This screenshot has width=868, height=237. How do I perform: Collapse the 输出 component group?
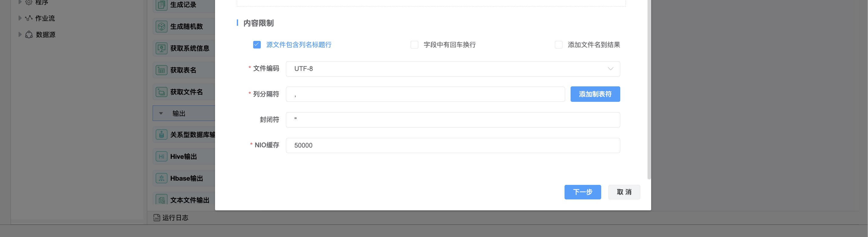pos(161,114)
